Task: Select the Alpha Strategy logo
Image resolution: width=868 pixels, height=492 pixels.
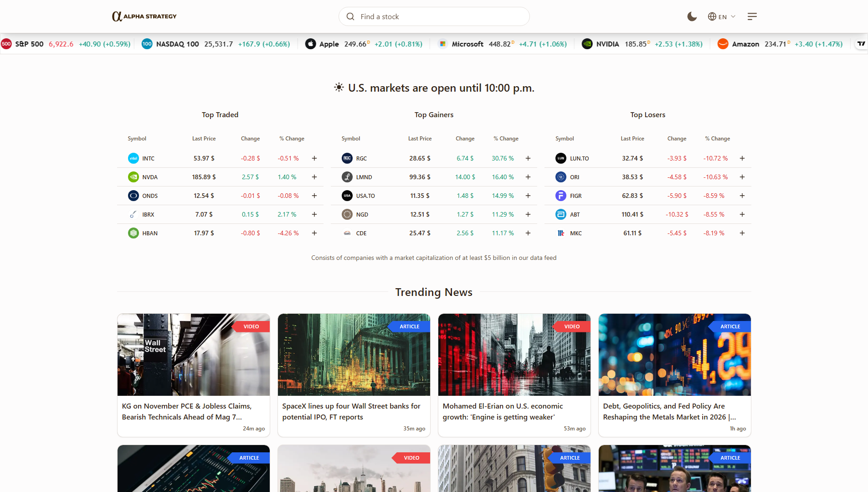Action: click(144, 16)
